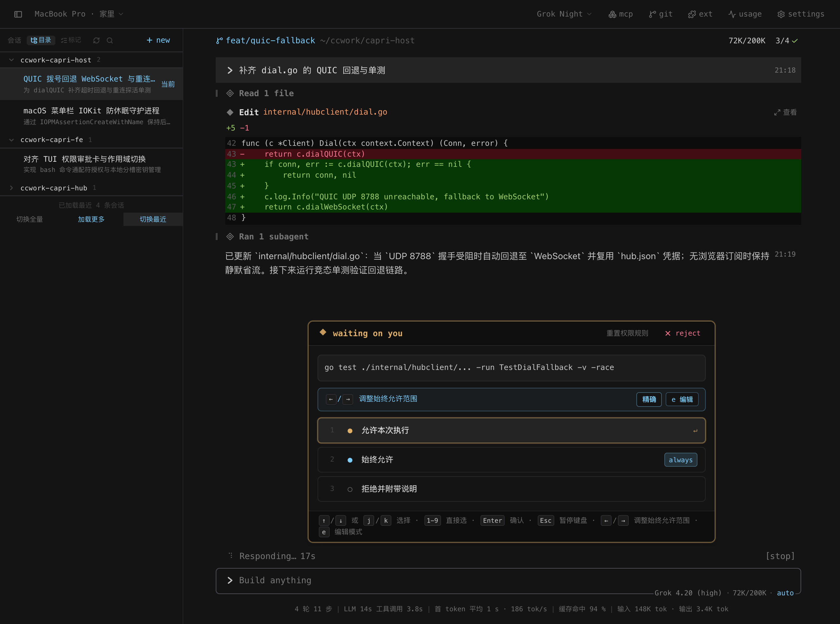Open the usage stats panel
This screenshot has width=840, height=624.
pyautogui.click(x=745, y=14)
